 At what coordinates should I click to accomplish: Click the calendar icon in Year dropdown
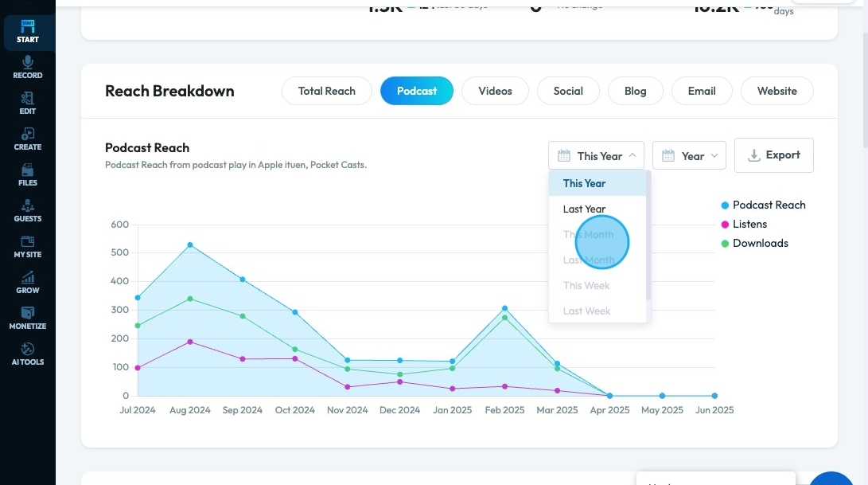[x=668, y=156]
